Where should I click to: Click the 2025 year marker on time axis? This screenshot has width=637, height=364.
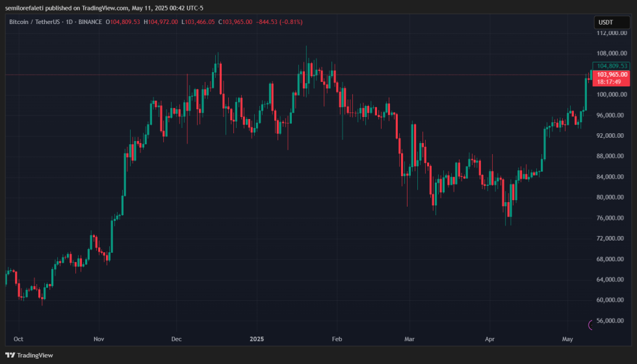(257, 339)
